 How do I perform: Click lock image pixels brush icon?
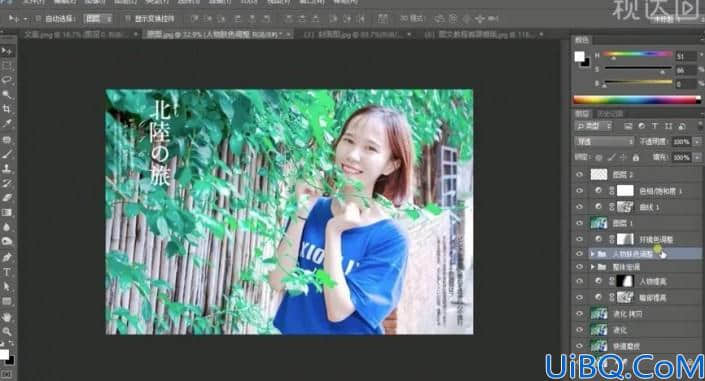tap(611, 157)
